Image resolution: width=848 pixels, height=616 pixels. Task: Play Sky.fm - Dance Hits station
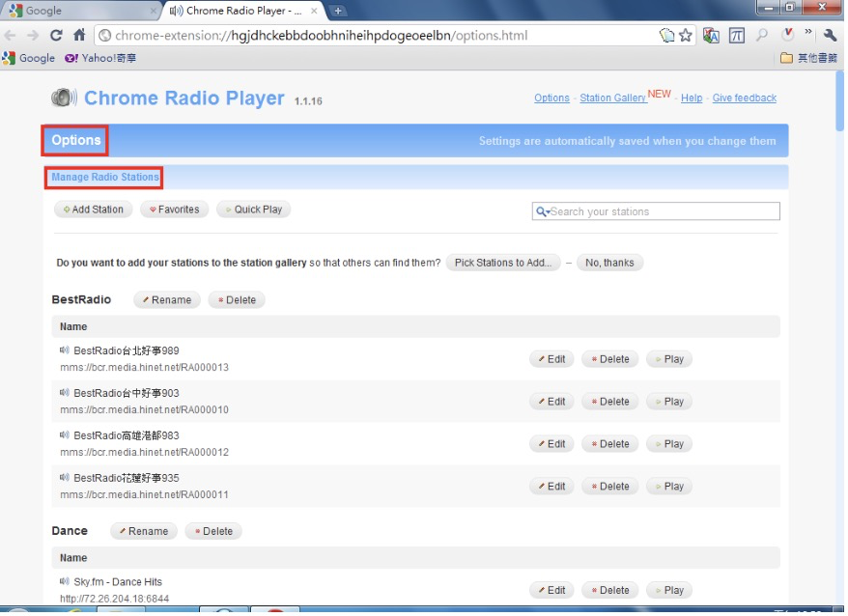669,590
